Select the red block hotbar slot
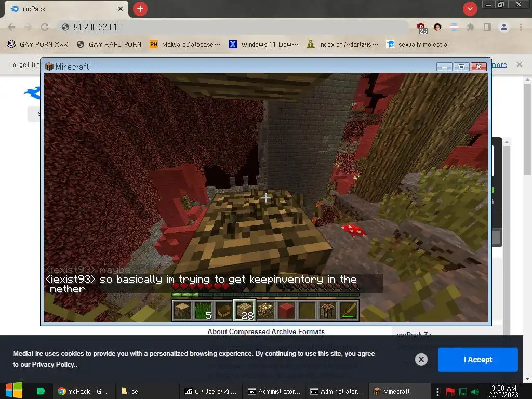532x399 pixels. 286,311
